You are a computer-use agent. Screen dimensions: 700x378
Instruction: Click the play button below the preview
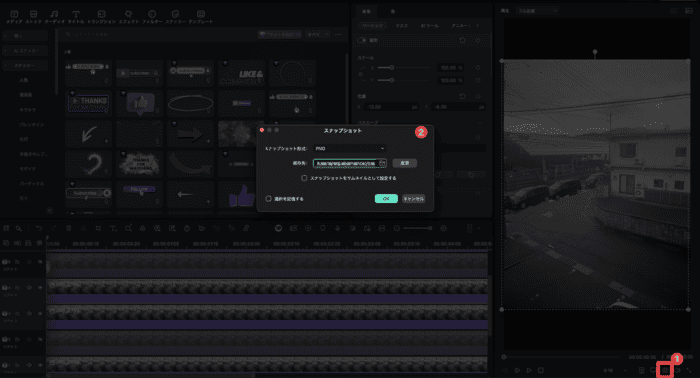click(529, 370)
